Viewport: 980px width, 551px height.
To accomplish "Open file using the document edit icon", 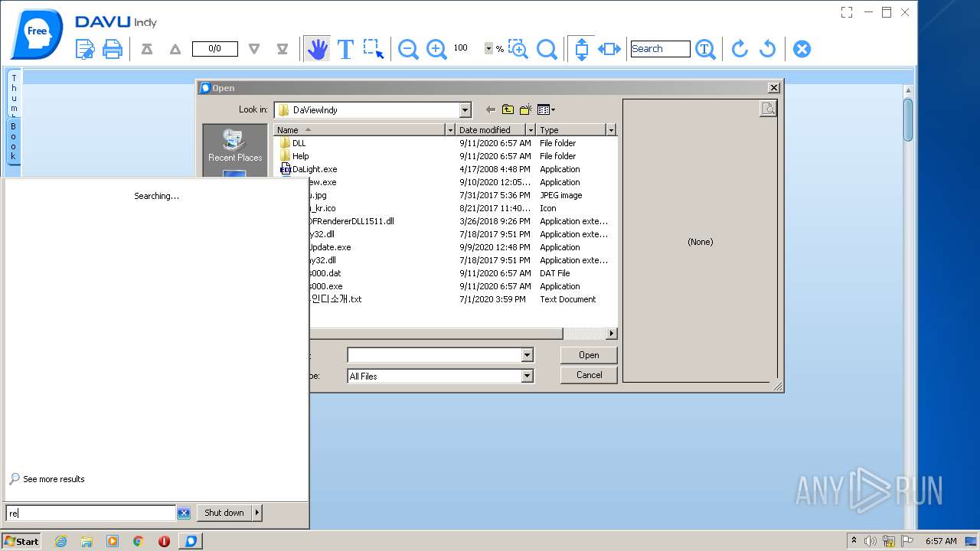I will click(85, 49).
